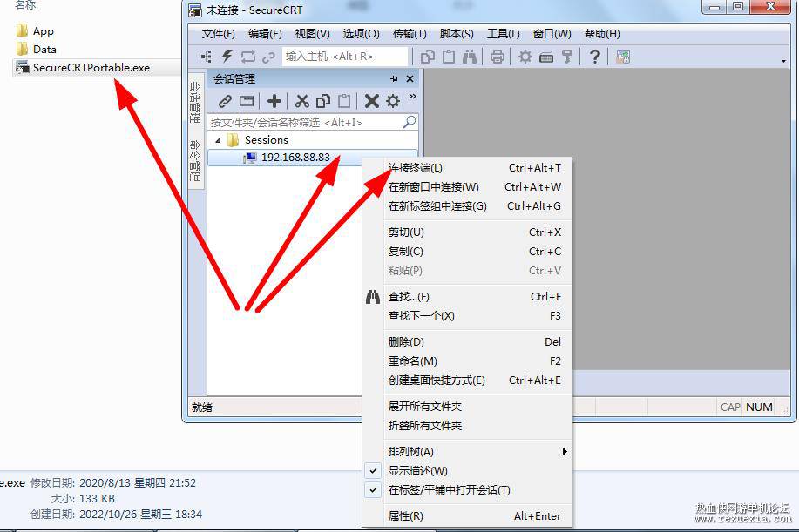Click the New Session plus icon
The image size is (799, 532).
[x=274, y=101]
